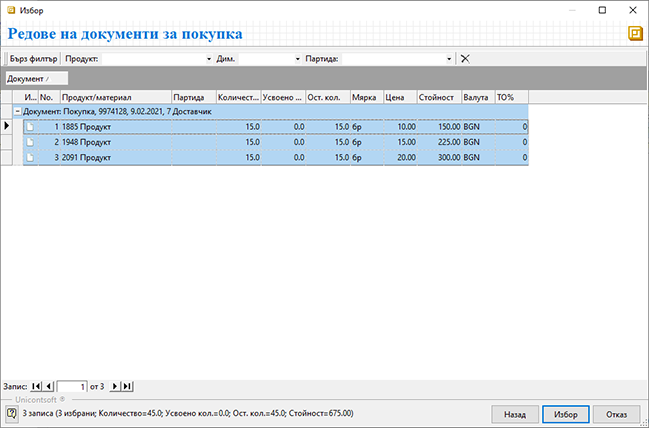The width and height of the screenshot is (649, 428).
Task: Cancel with the Отказ button
Action: (616, 414)
